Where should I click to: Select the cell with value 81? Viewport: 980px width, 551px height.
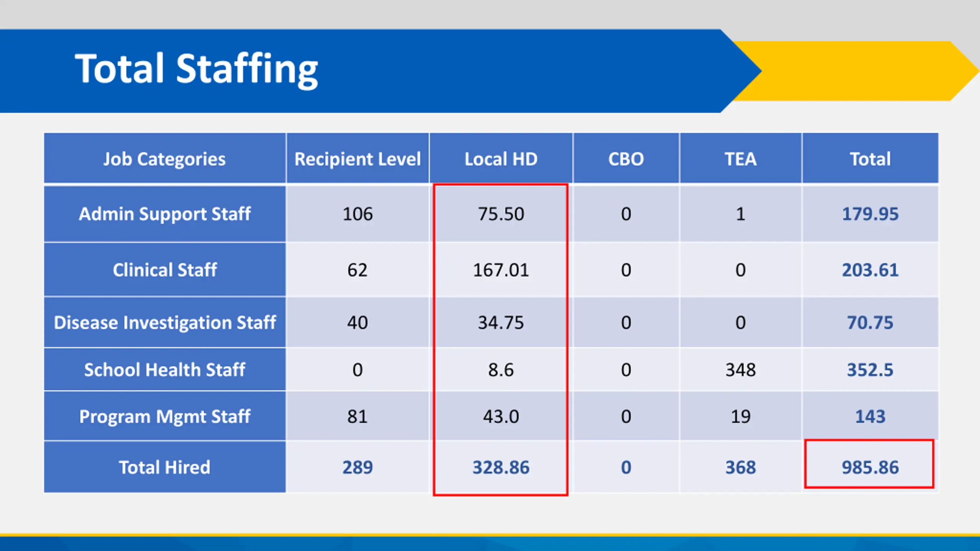point(358,416)
